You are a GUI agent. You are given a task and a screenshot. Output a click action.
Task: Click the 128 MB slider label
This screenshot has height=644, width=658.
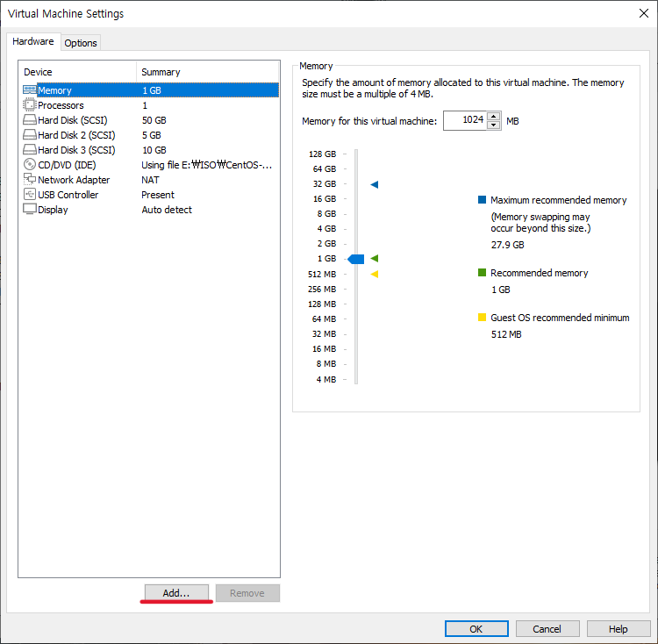point(322,304)
